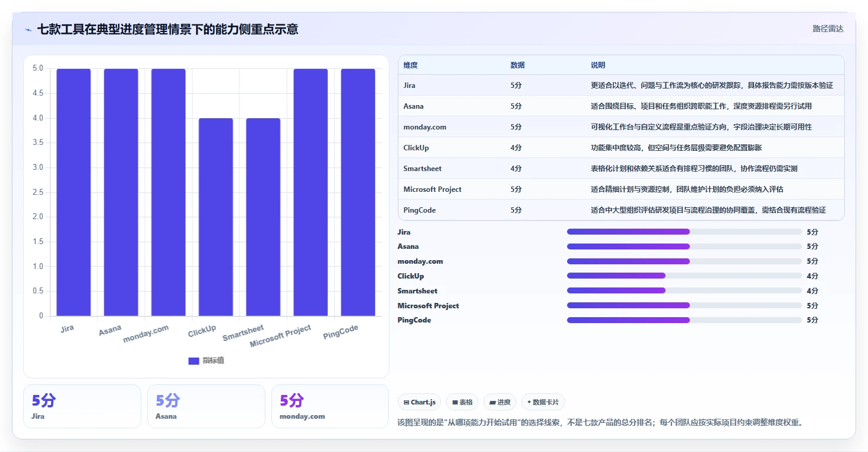Select the 进度 tag chip

[500, 402]
